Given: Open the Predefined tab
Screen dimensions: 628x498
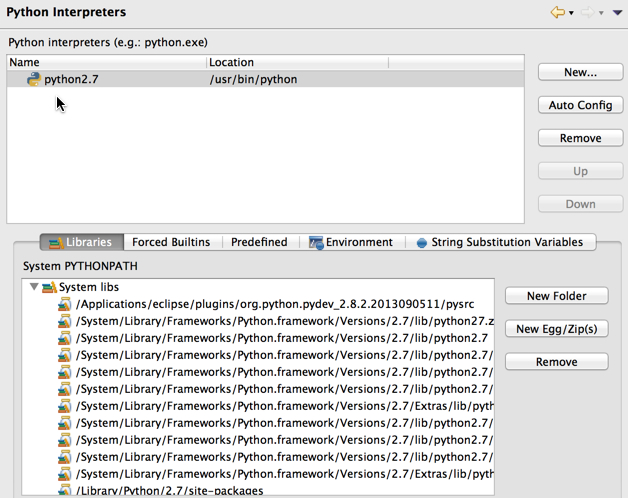Looking at the screenshot, I should [259, 242].
